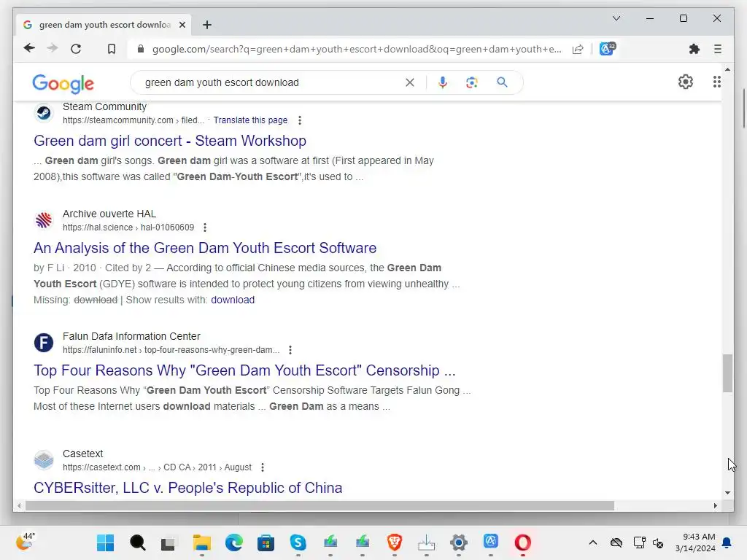This screenshot has height=560, width=747.
Task: Open the browser hamburger menu
Action: click(718, 49)
